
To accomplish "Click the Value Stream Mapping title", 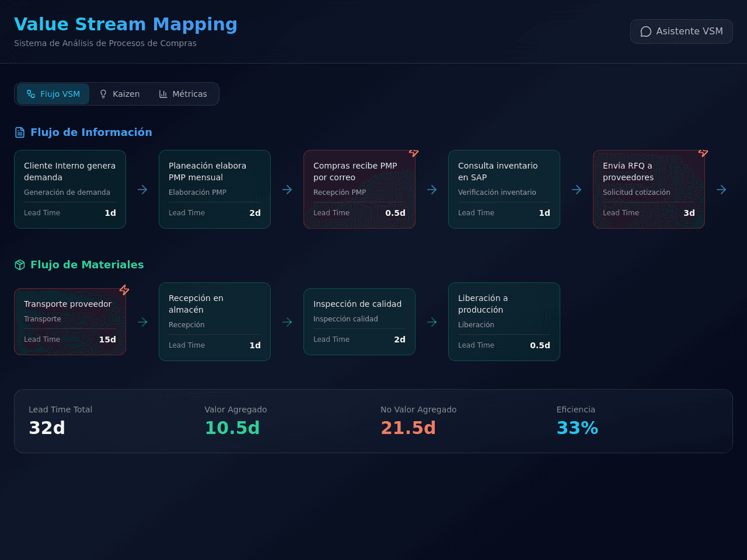I will pos(126,24).
